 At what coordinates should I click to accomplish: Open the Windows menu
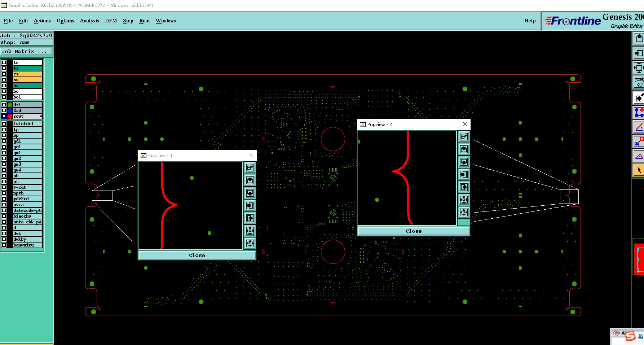pos(166,21)
